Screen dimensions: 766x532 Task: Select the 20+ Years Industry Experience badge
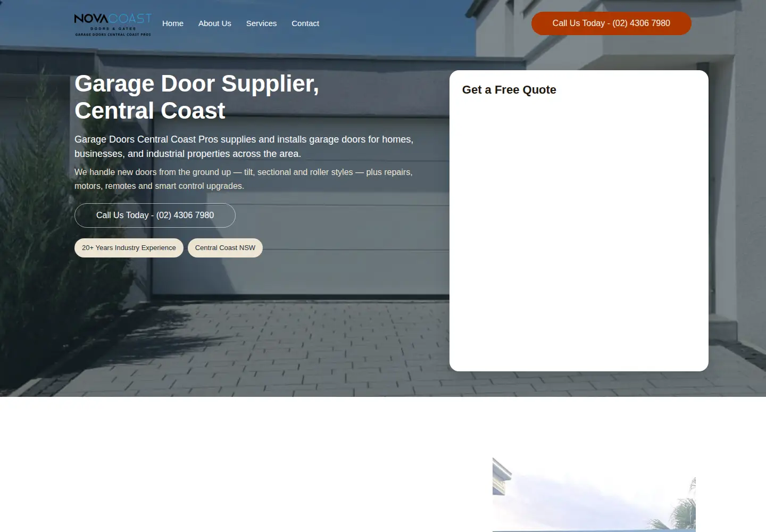(129, 248)
